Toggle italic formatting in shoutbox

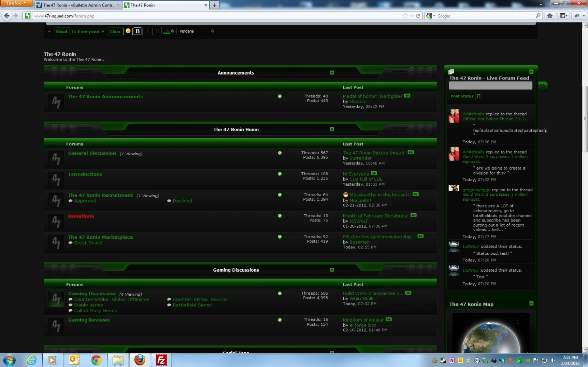coord(147,31)
